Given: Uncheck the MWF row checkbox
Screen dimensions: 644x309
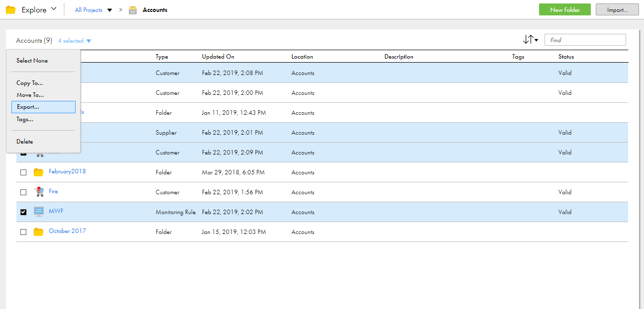Looking at the screenshot, I should pos(23,212).
